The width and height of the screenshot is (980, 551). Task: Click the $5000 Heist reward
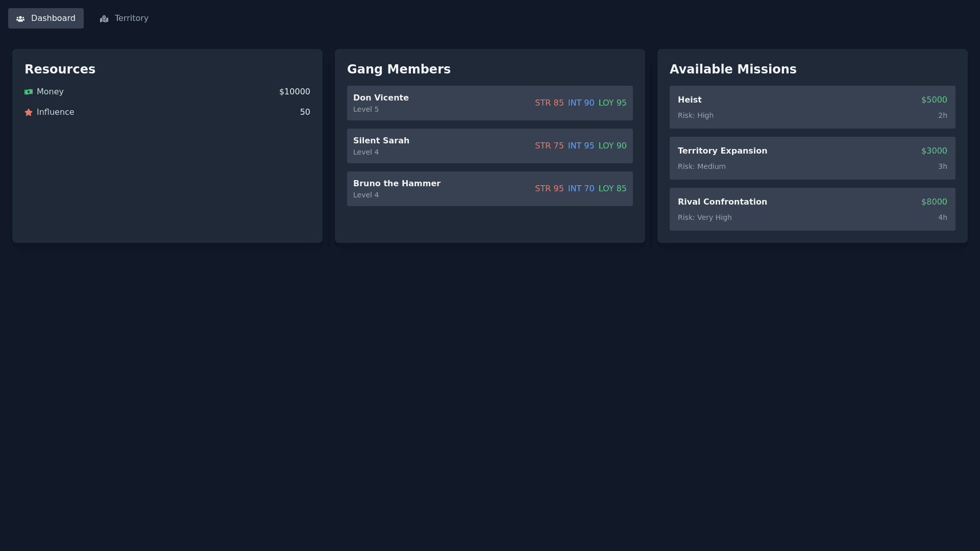[934, 100]
